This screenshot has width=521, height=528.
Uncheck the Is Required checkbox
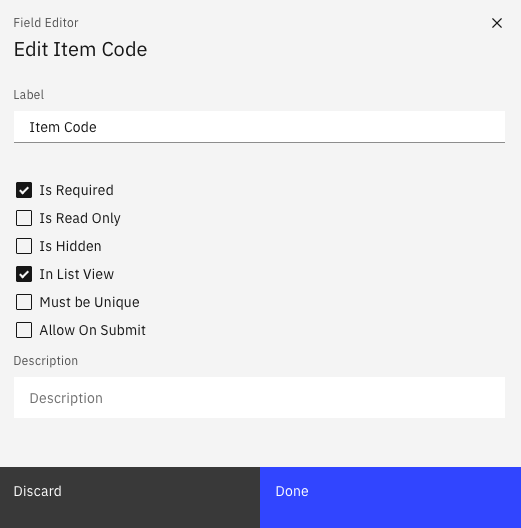click(x=24, y=190)
